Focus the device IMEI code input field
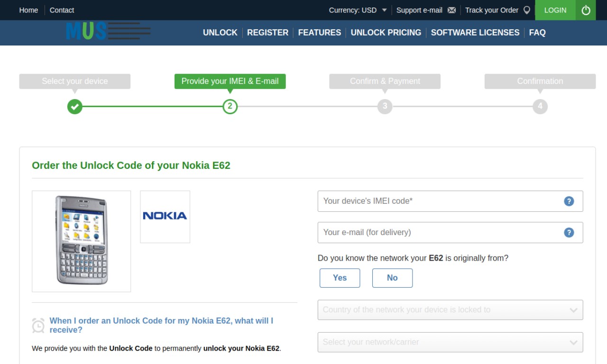 (450, 201)
